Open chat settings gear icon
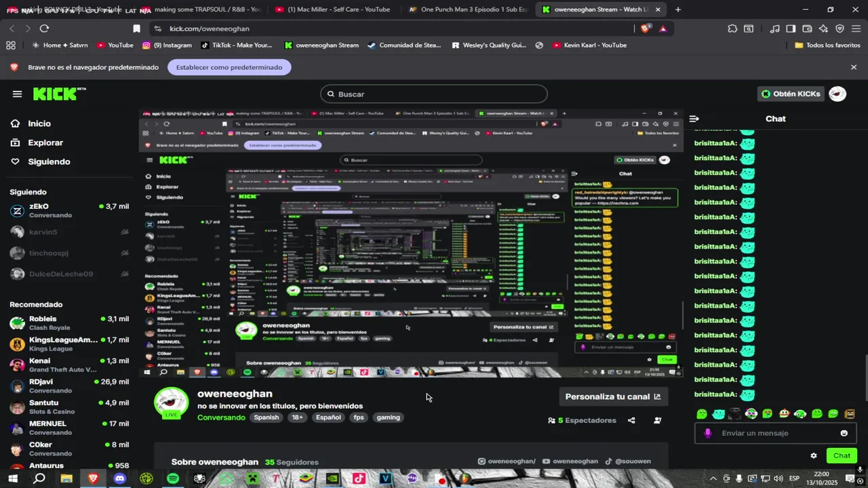This screenshot has height=488, width=868. click(x=814, y=455)
